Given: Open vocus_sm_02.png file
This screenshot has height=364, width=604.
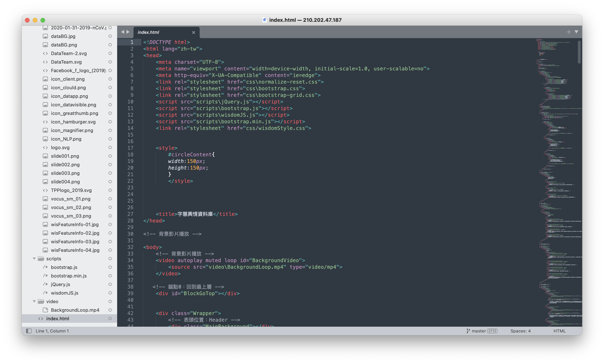Looking at the screenshot, I should point(71,207).
